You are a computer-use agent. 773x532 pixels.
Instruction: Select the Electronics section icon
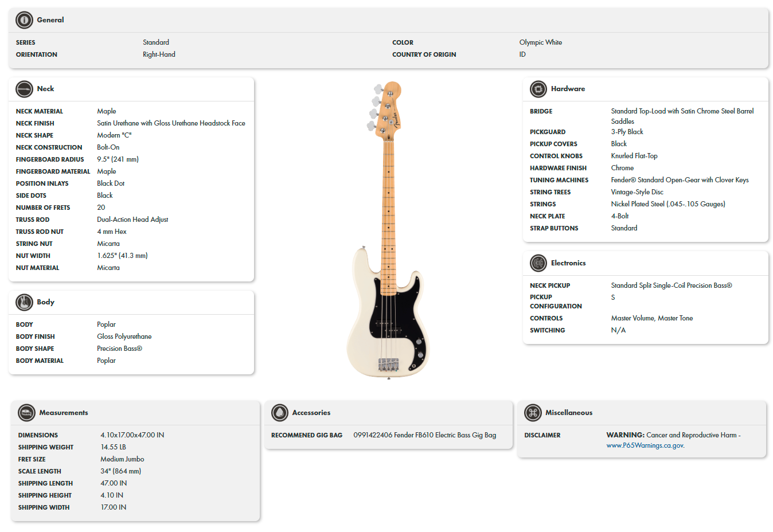tap(538, 263)
